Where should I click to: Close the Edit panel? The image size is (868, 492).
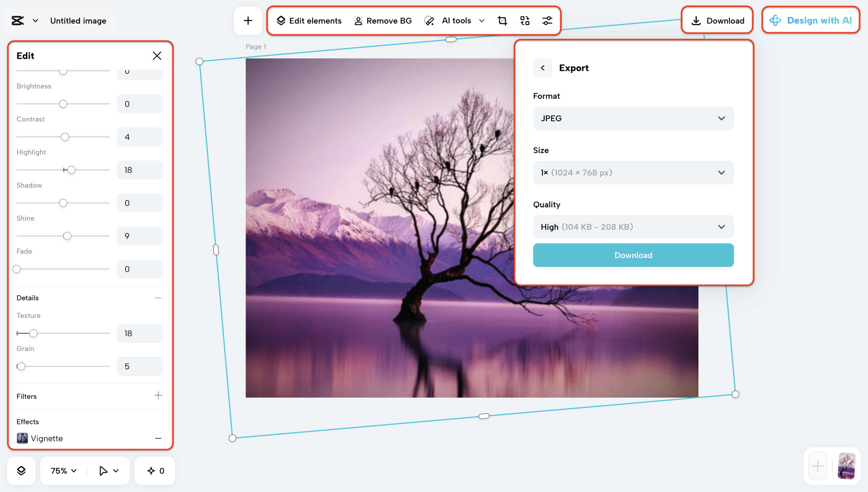pyautogui.click(x=157, y=56)
